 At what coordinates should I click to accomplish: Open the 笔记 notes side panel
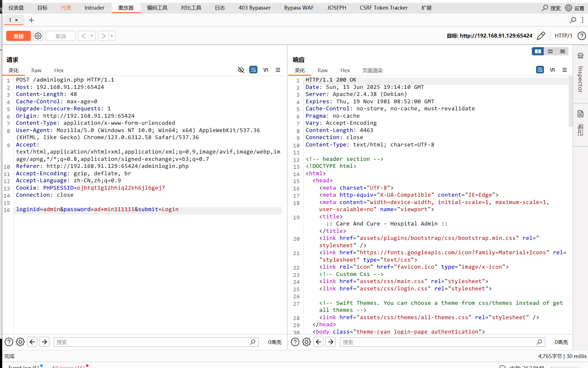[580, 130]
